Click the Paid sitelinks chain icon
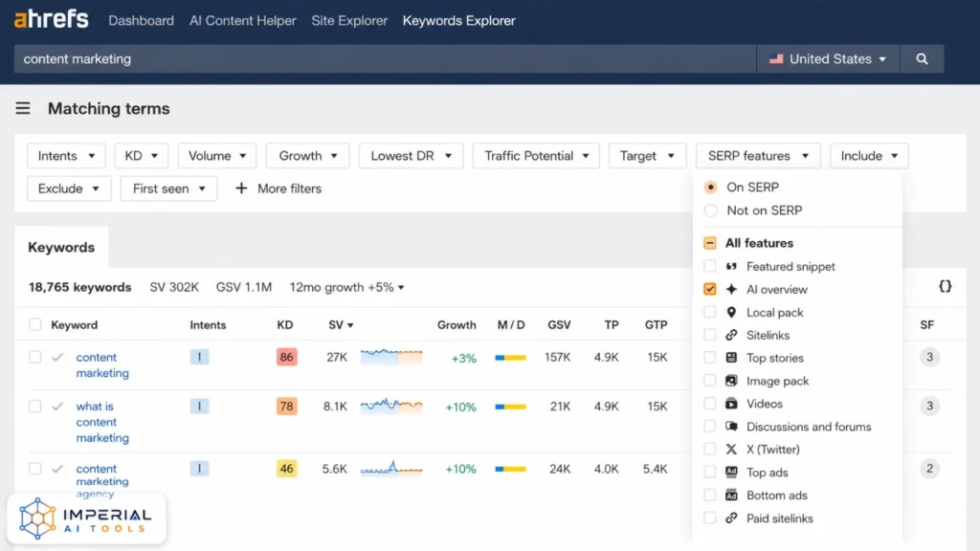This screenshot has width=980, height=551. click(731, 518)
